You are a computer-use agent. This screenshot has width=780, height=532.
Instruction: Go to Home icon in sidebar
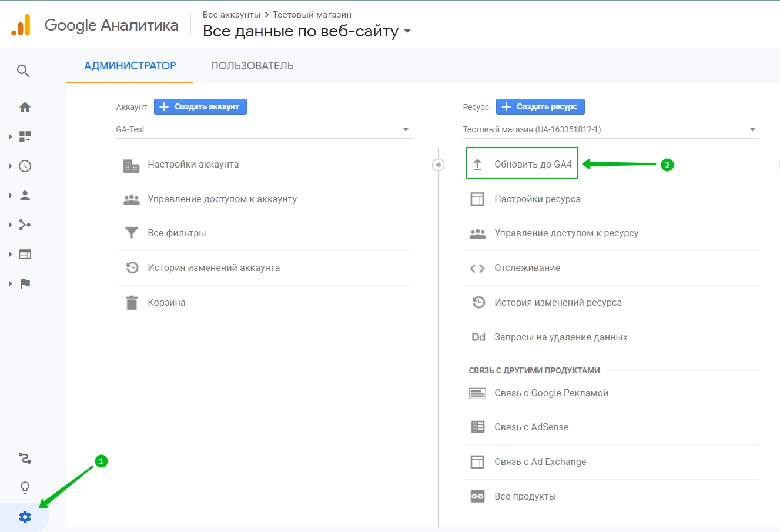coord(25,107)
